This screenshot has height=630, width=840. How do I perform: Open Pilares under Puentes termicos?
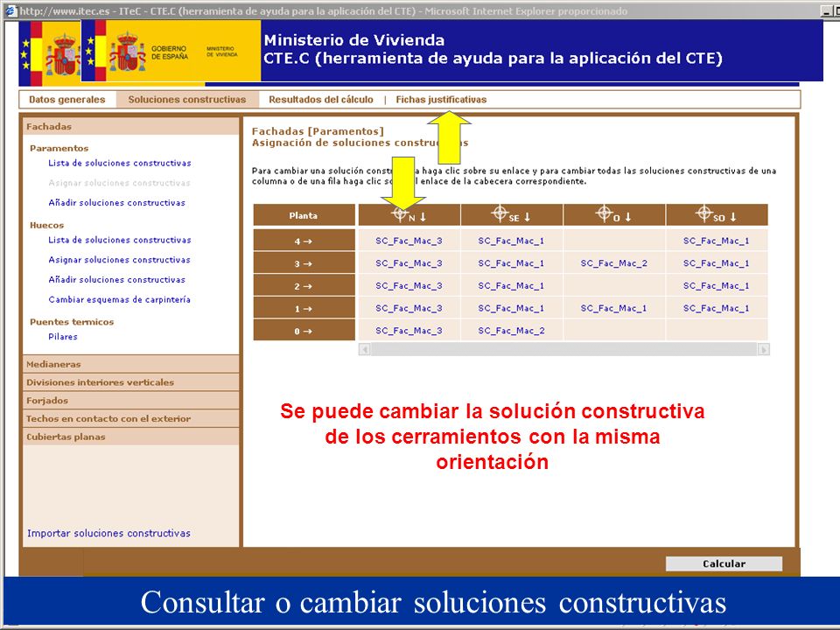coord(63,336)
